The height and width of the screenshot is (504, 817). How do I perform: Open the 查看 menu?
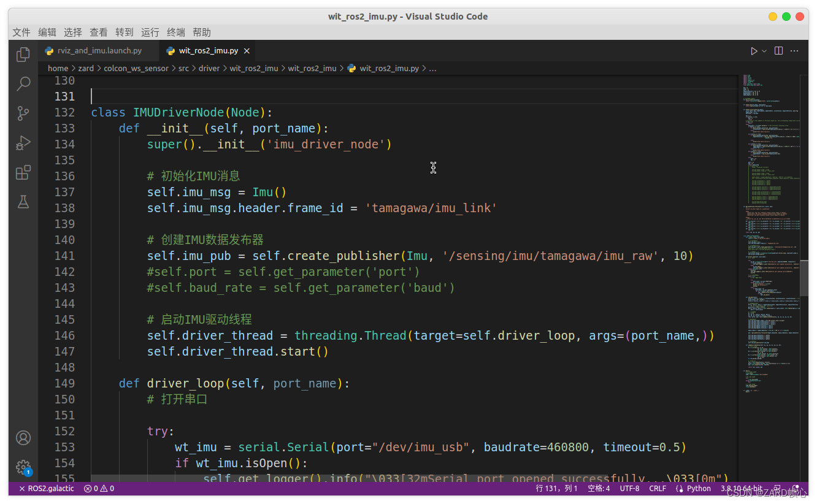coord(98,32)
